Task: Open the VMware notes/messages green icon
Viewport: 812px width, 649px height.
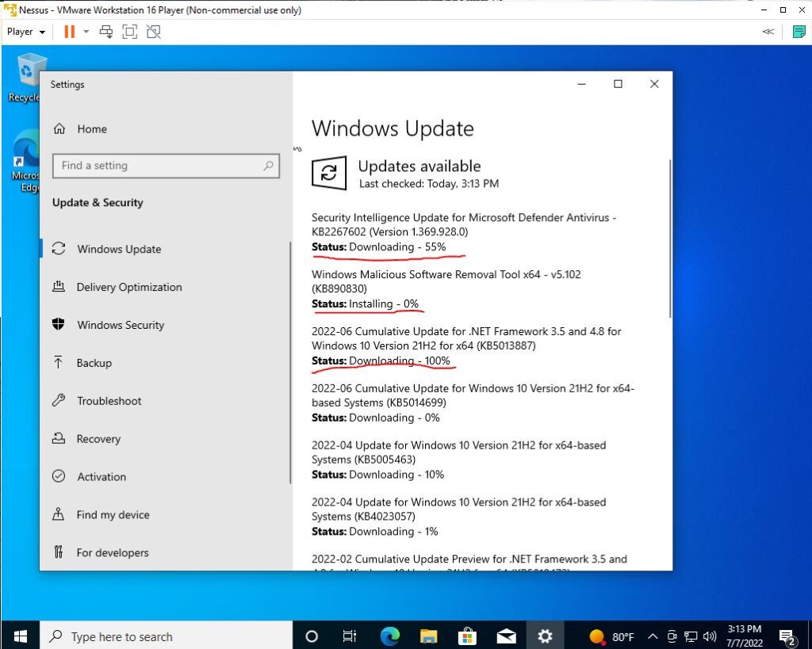Action: click(x=799, y=32)
